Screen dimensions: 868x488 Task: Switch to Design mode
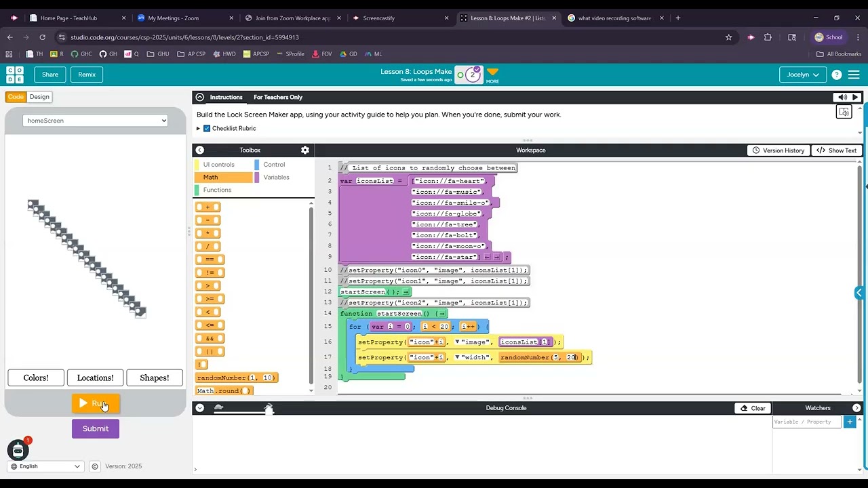[x=39, y=97]
